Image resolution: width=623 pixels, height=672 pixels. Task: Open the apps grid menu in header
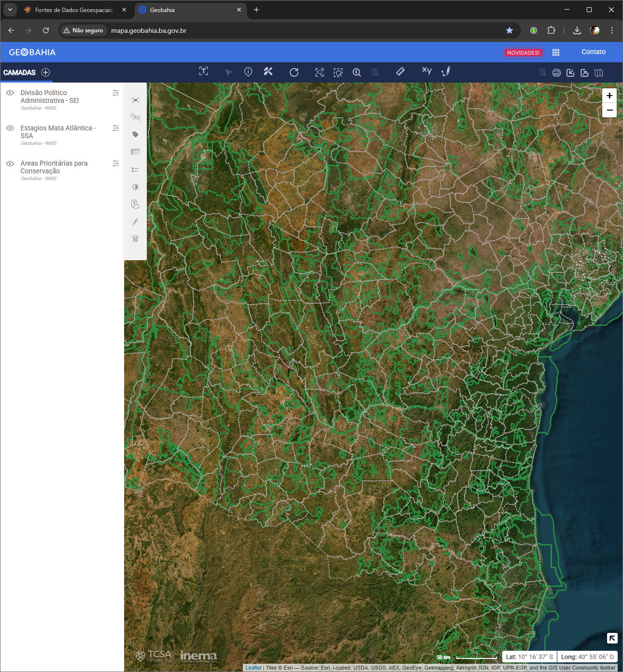[556, 52]
